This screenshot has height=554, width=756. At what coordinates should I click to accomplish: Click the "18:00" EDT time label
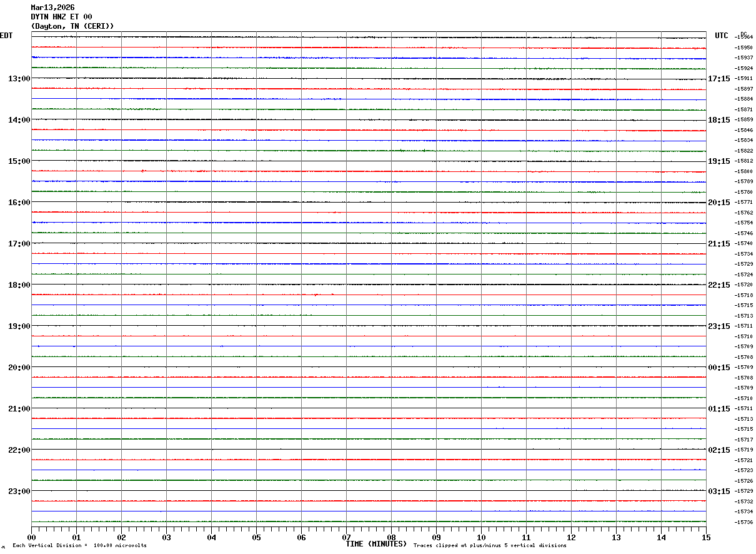[x=19, y=285]
